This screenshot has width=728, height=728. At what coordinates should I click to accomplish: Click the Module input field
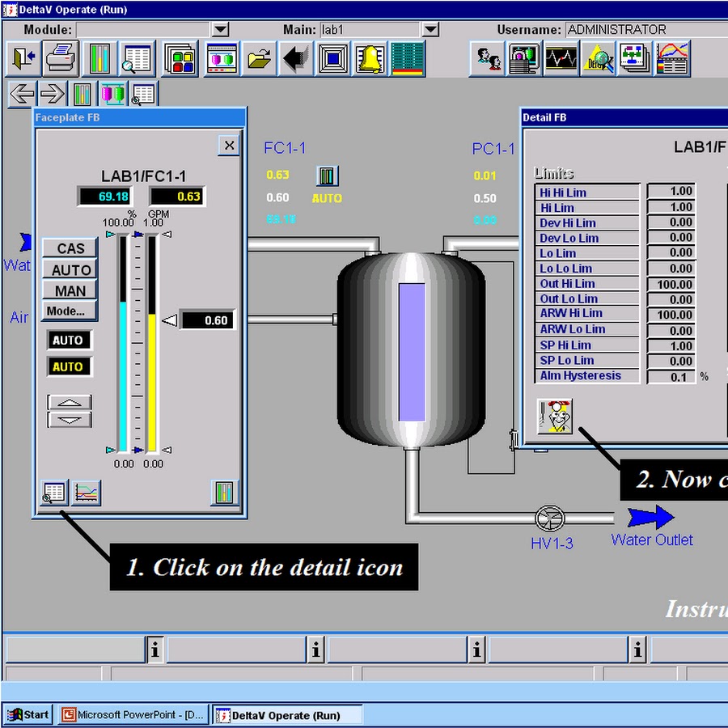144,30
